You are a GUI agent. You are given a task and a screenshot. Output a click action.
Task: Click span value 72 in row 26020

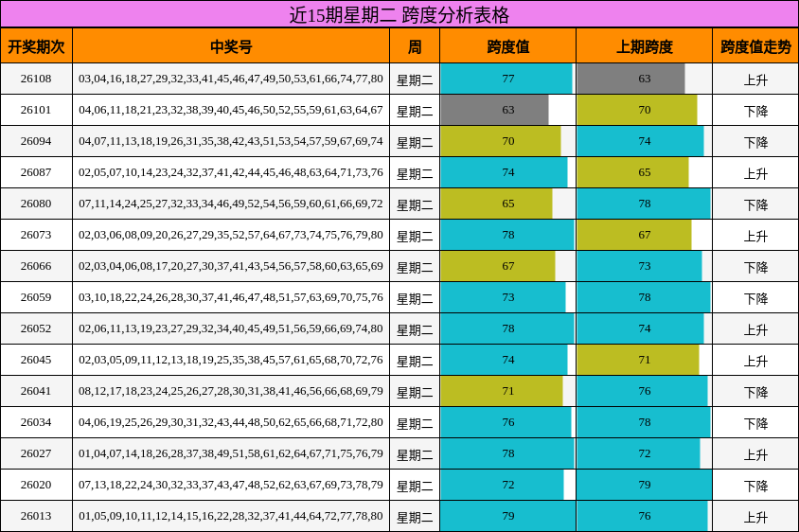508,485
